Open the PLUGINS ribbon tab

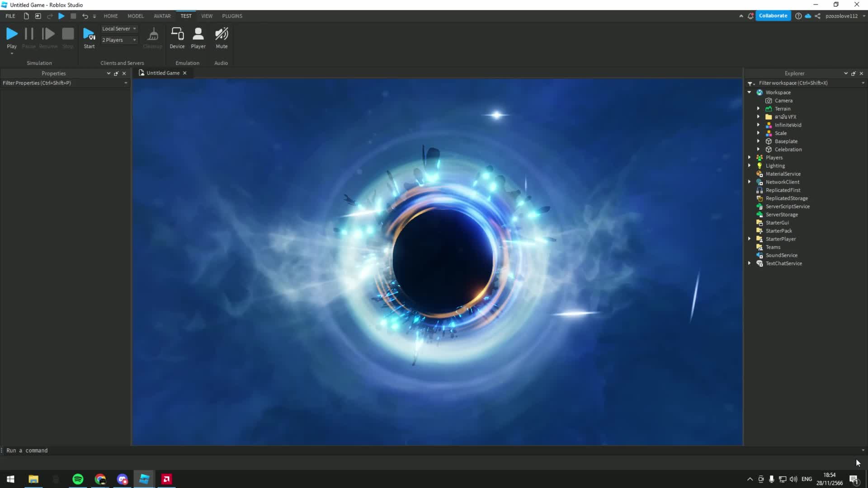[x=232, y=16]
